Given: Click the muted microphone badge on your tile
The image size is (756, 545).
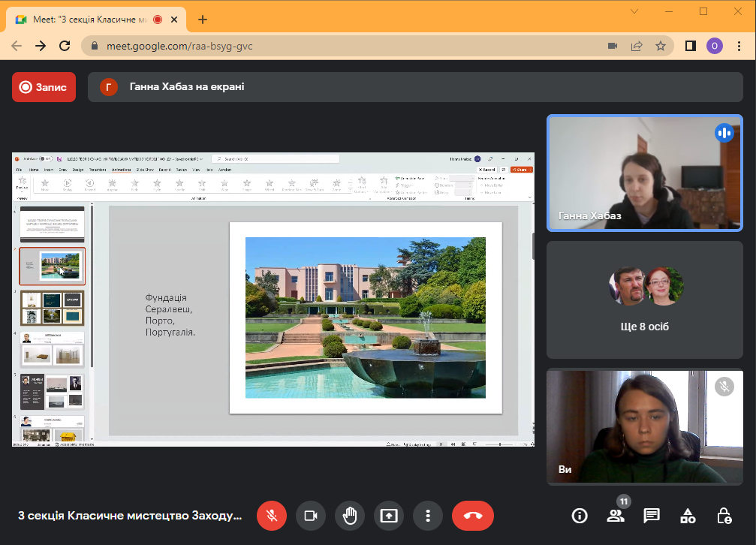Looking at the screenshot, I should pyautogui.click(x=724, y=387).
